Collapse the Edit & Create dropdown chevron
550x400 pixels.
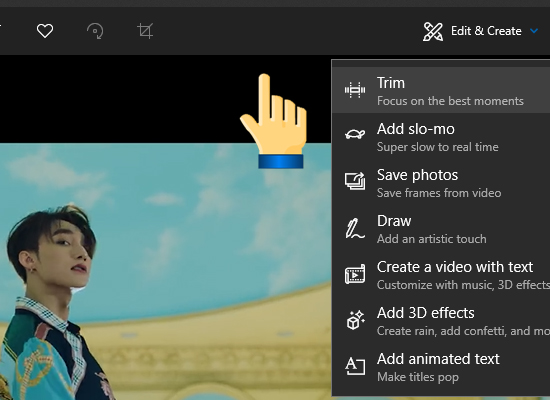point(534,31)
